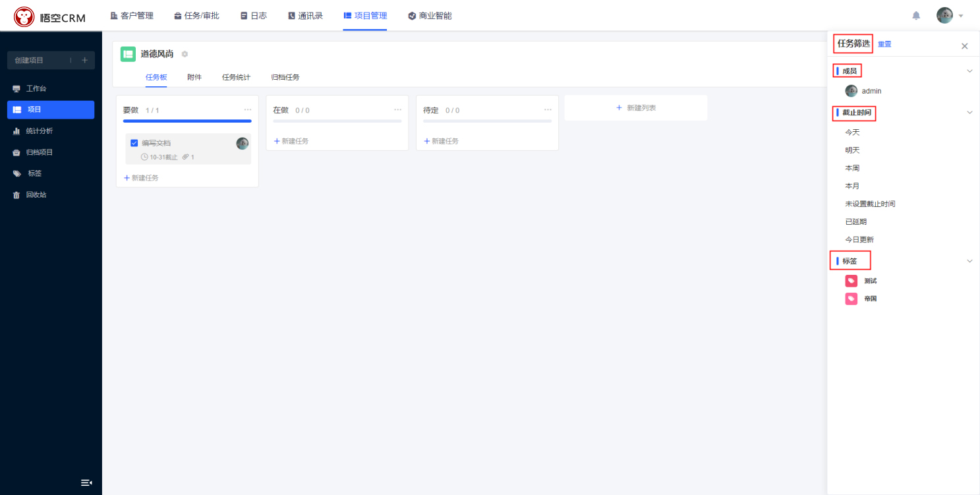Filter deadline by 明天
Screen dimensions: 980x495
click(x=852, y=150)
